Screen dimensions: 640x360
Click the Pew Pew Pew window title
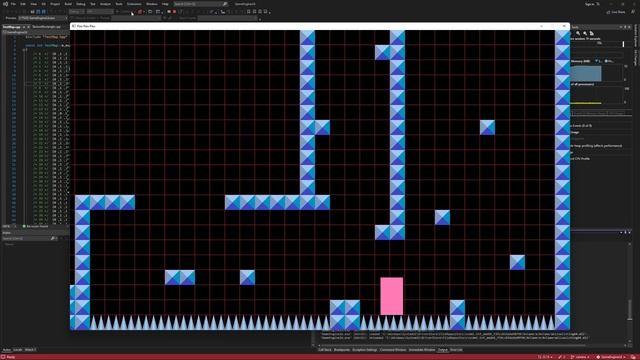coord(86,26)
